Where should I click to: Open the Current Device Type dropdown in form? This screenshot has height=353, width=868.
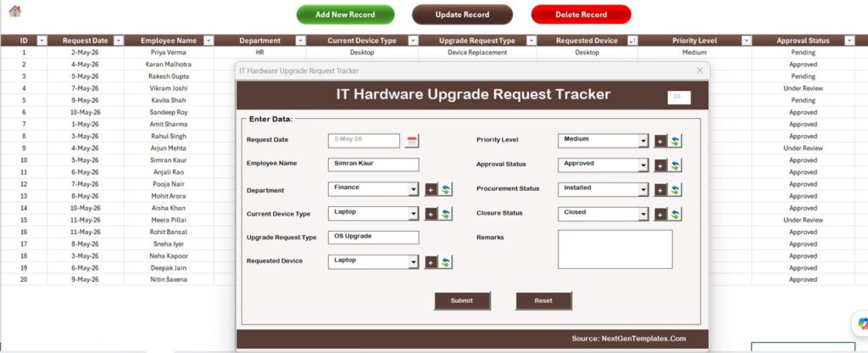[414, 214]
